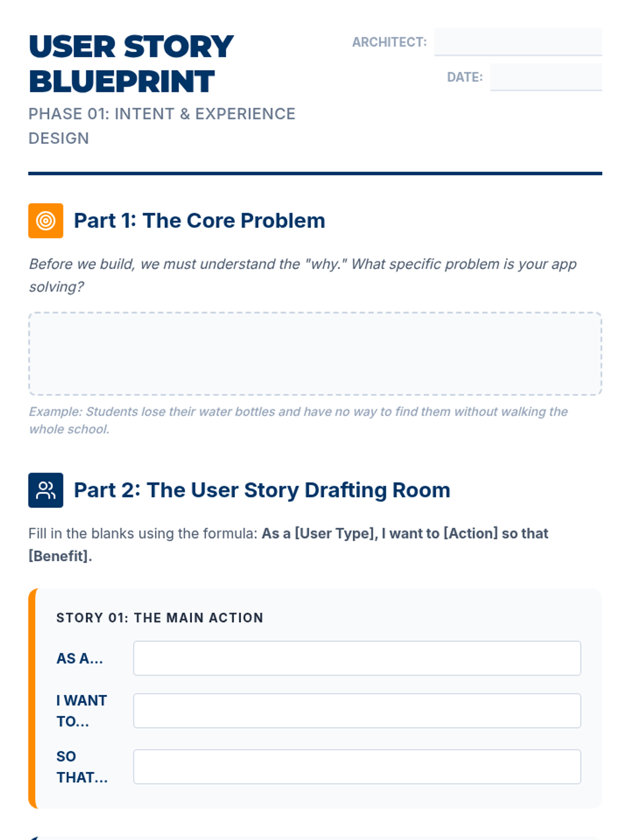
Task: Click the water bottles example text
Action: pyautogui.click(x=298, y=420)
